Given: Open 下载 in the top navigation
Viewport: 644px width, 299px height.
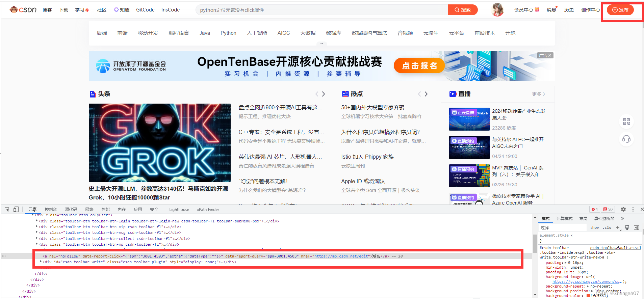Looking at the screenshot, I should [x=63, y=10].
